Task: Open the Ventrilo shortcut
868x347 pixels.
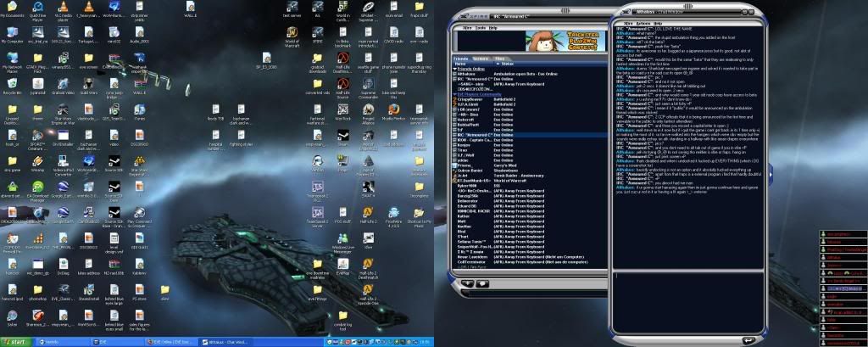Action: pyautogui.click(x=317, y=163)
